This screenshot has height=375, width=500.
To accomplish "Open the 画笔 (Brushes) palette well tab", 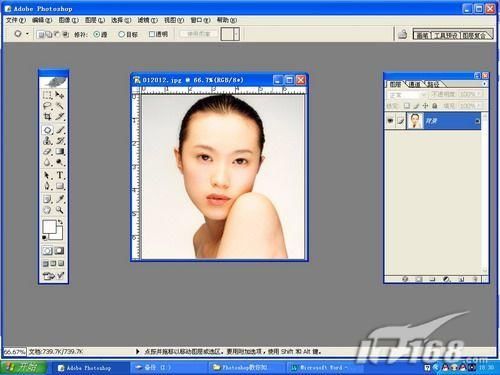I will 422,35.
